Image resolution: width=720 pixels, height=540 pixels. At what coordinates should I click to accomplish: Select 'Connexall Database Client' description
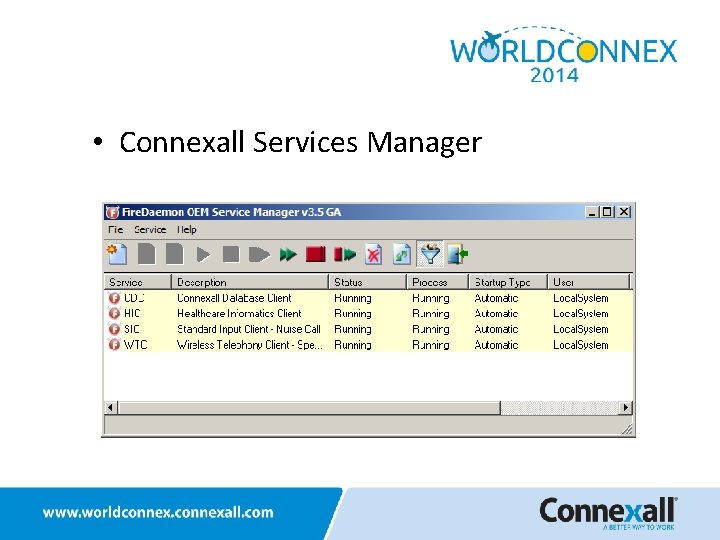(x=234, y=298)
